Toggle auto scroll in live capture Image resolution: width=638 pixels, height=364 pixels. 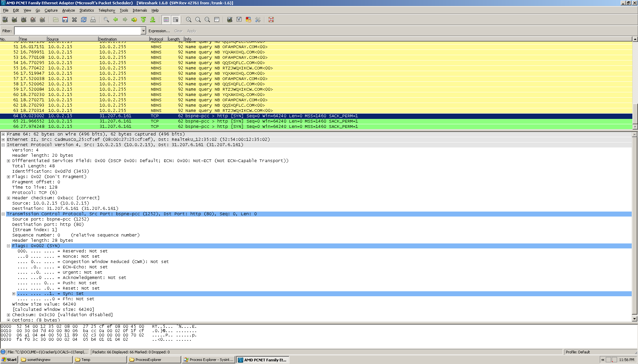click(x=176, y=20)
